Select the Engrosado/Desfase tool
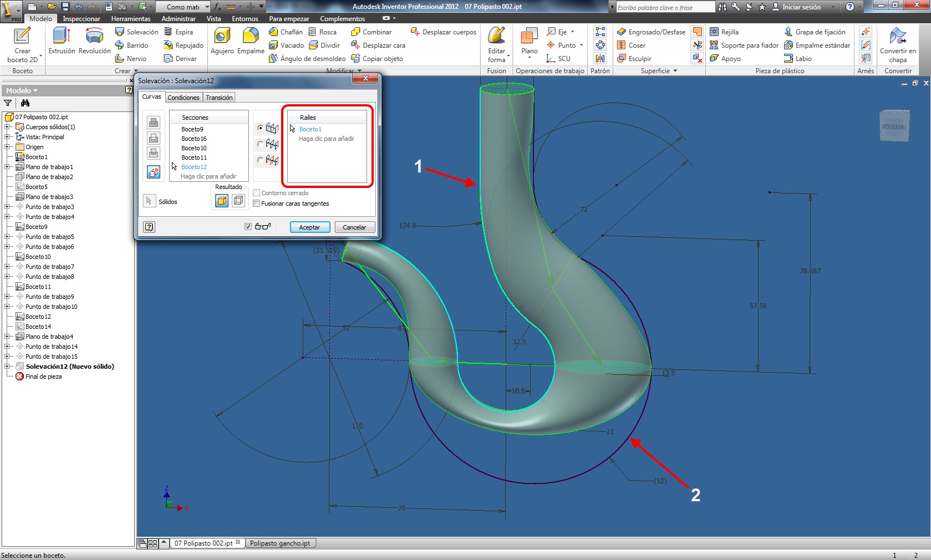The image size is (931, 560). point(651,32)
